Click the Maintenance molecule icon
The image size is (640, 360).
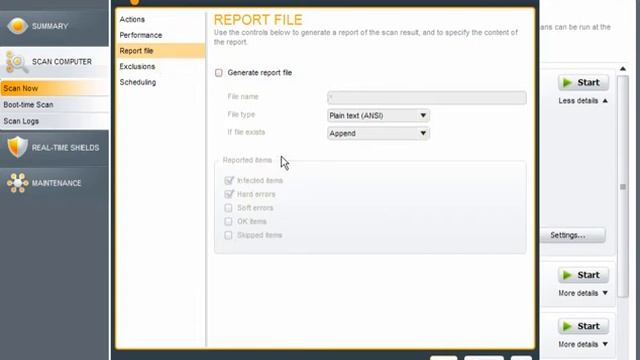tap(18, 183)
